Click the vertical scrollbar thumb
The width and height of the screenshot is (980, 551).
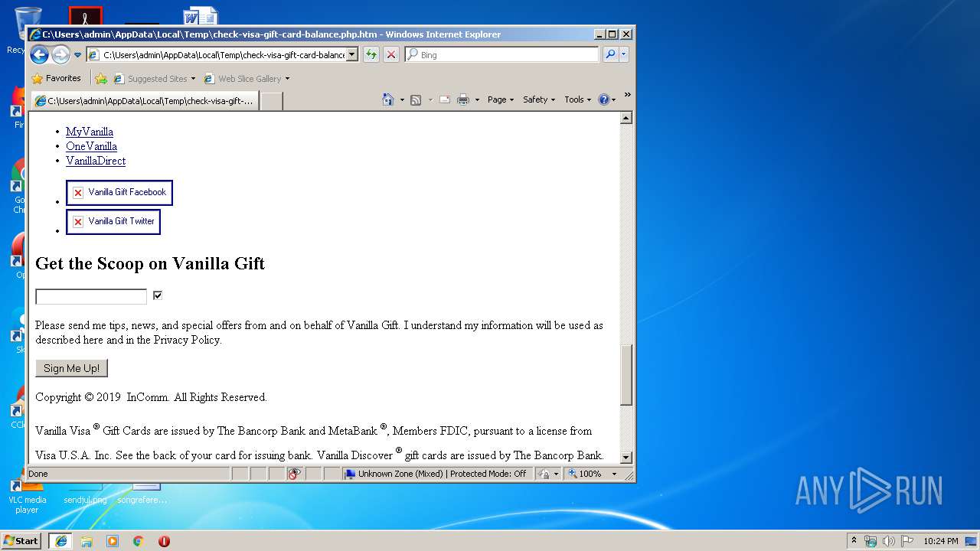[x=626, y=375]
